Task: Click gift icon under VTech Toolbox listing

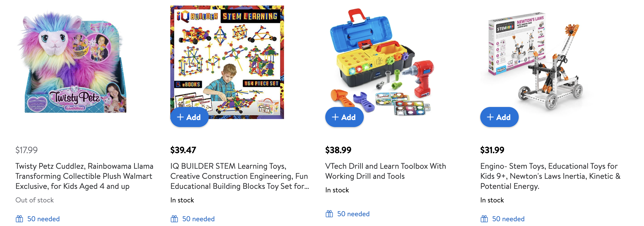Action: coord(329,214)
